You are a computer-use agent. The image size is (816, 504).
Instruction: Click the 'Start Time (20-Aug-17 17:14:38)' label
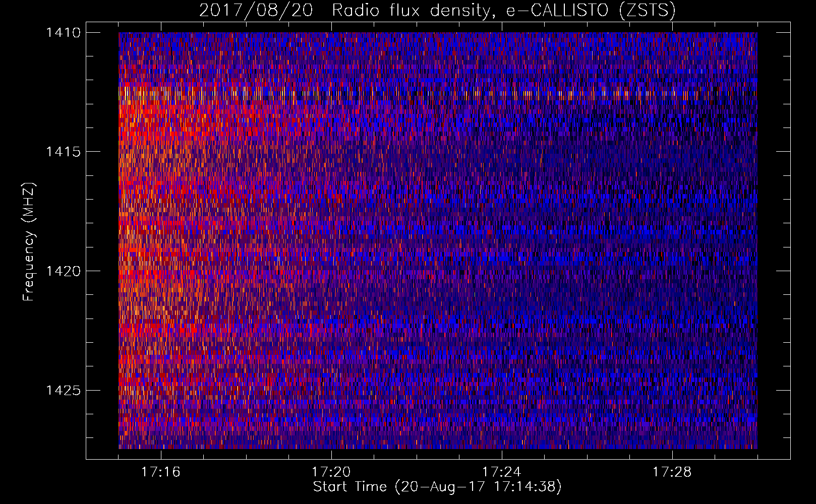point(437,487)
